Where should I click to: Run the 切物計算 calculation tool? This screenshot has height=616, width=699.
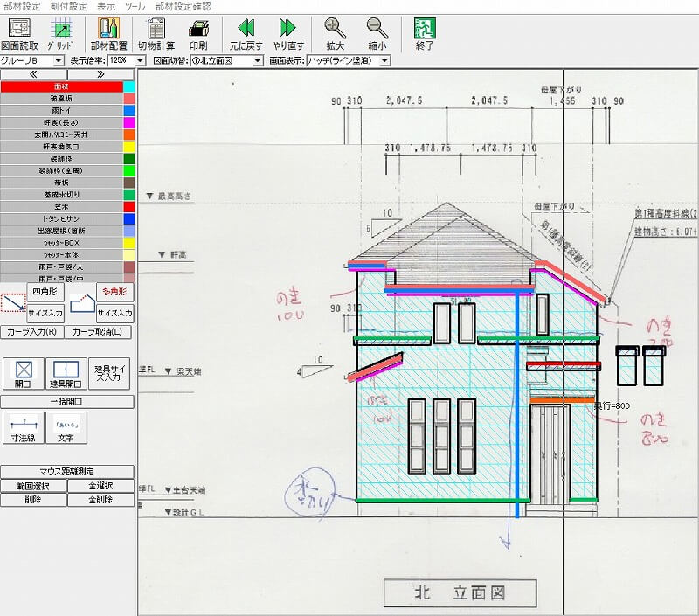[156, 33]
